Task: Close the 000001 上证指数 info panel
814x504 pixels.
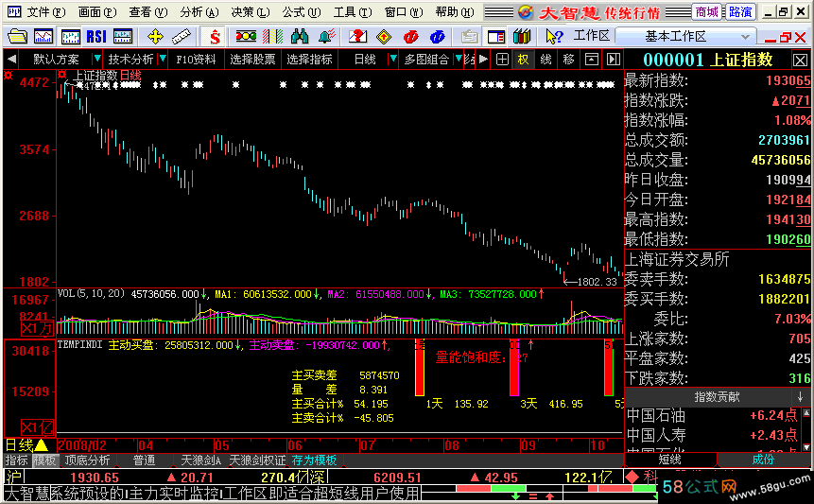Action: tap(800, 61)
